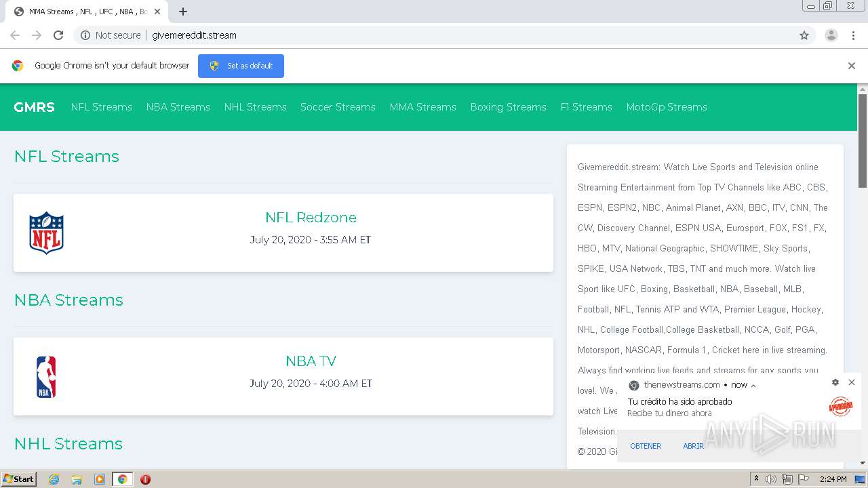
Task: Click the scrollbar up arrow
Action: pyautogui.click(x=863, y=89)
